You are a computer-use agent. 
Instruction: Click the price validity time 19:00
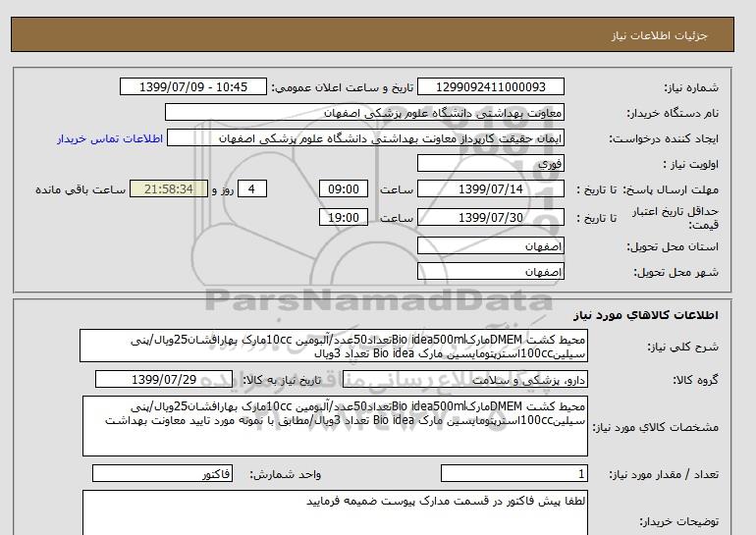(344, 217)
